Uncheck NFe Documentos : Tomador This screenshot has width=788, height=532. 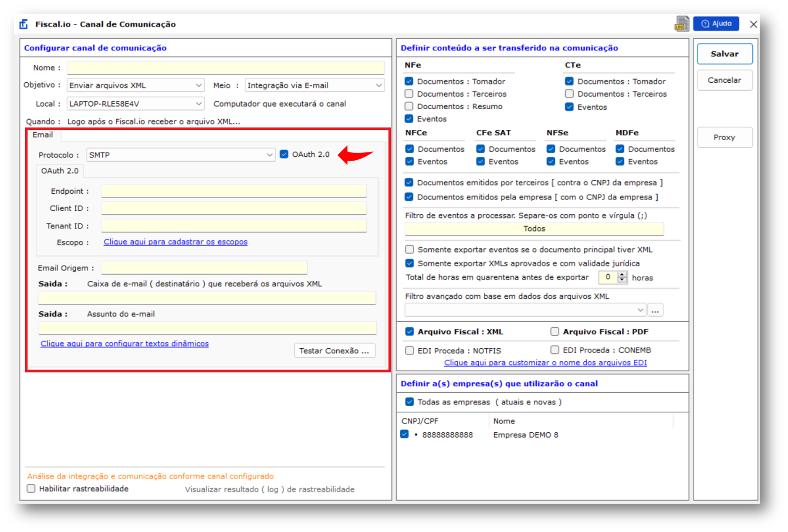point(409,81)
